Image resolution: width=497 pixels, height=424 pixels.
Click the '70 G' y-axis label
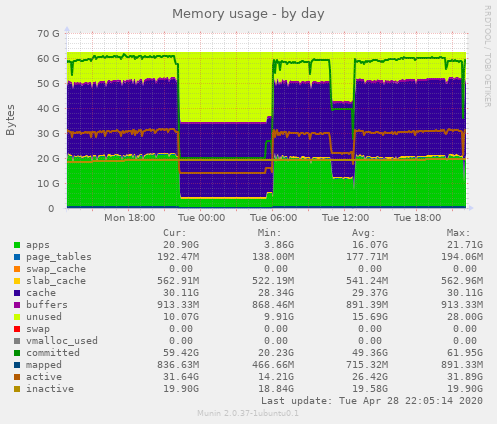click(x=48, y=34)
